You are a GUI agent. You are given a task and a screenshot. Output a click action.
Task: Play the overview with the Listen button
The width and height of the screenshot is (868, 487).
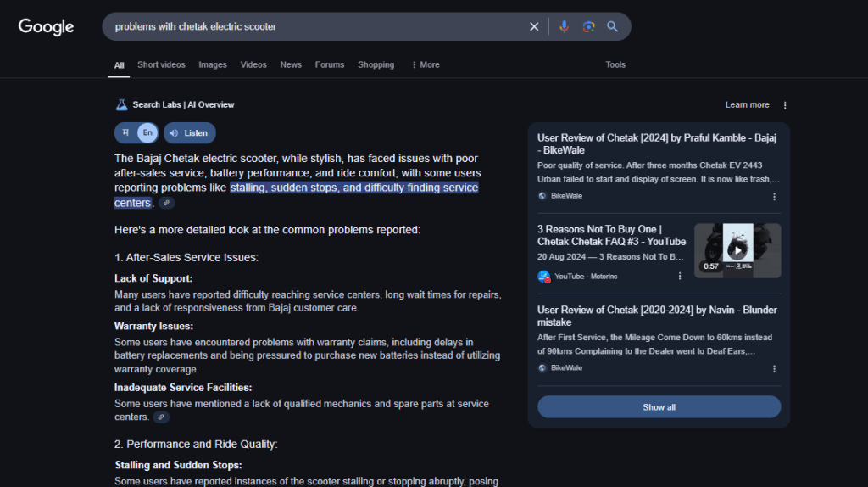click(189, 133)
